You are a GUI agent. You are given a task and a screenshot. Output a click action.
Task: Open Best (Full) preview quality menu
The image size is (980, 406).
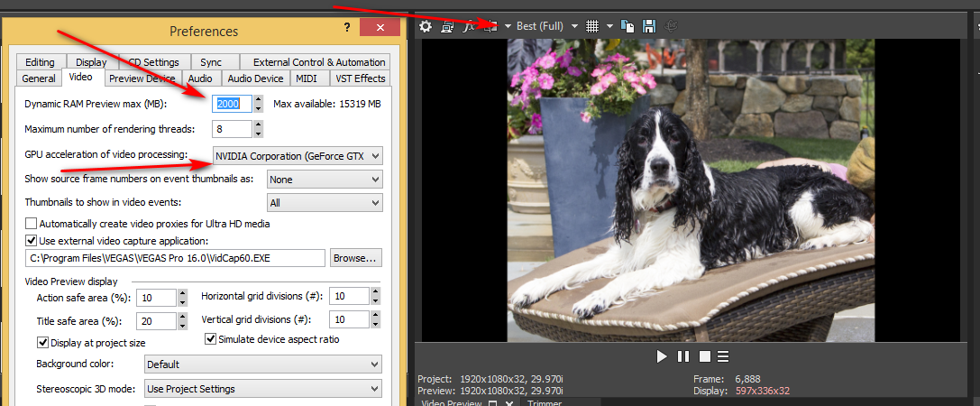click(x=547, y=26)
